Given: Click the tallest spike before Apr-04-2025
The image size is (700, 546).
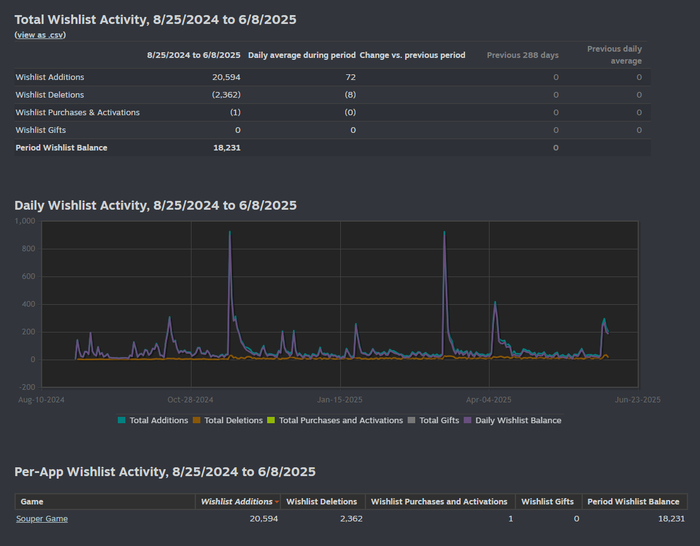Looking at the screenshot, I should pyautogui.click(x=444, y=233).
